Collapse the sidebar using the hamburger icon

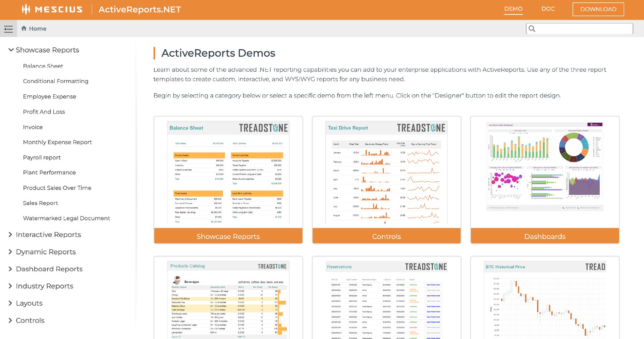click(x=8, y=29)
